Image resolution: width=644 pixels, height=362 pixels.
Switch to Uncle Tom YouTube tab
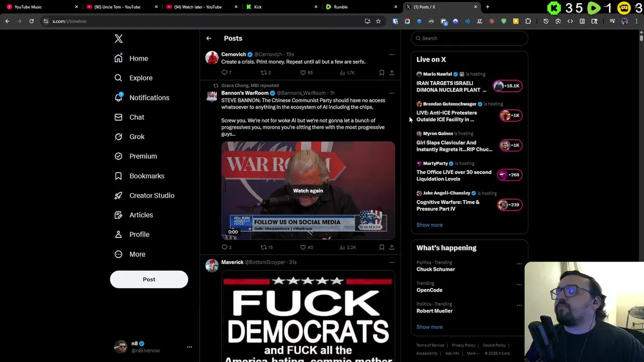coord(121,7)
